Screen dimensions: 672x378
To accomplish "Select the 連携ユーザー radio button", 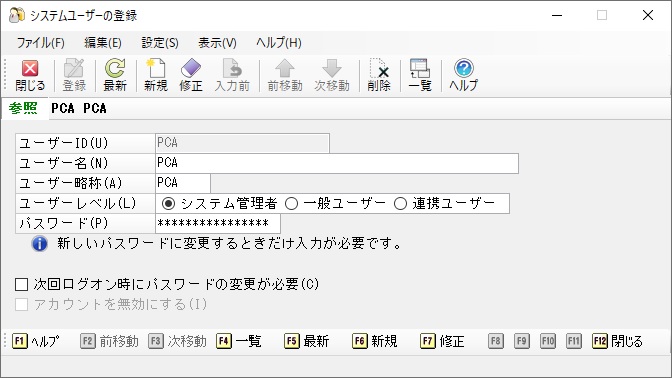I will [400, 204].
